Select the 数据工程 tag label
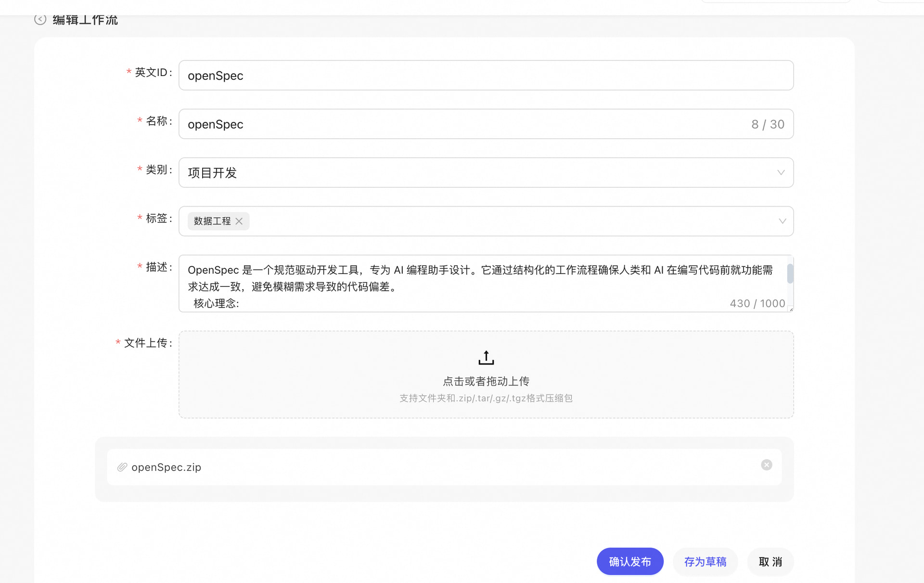The width and height of the screenshot is (924, 583). pyautogui.click(x=212, y=221)
